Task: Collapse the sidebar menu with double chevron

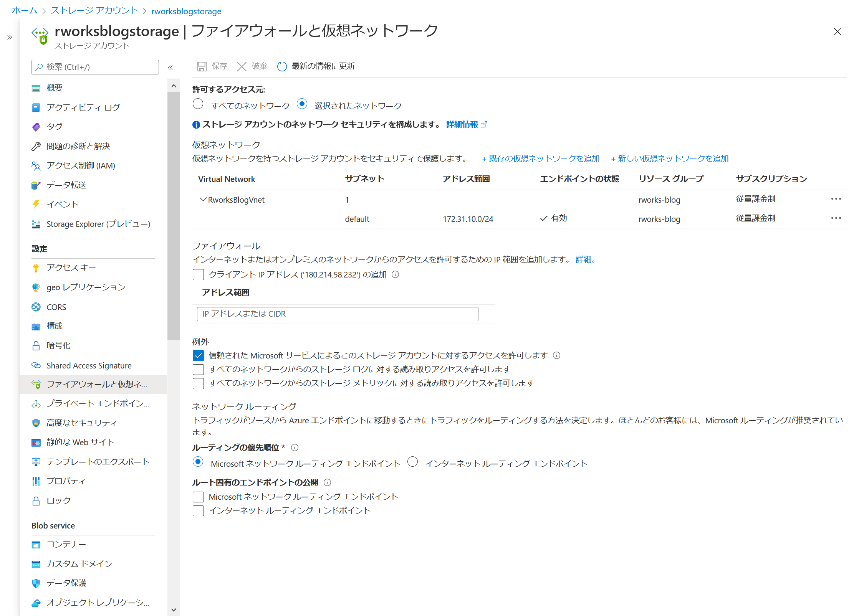Action: click(x=170, y=68)
